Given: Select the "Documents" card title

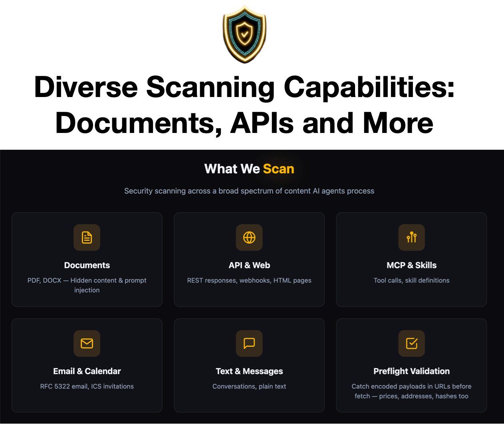Looking at the screenshot, I should point(87,265).
